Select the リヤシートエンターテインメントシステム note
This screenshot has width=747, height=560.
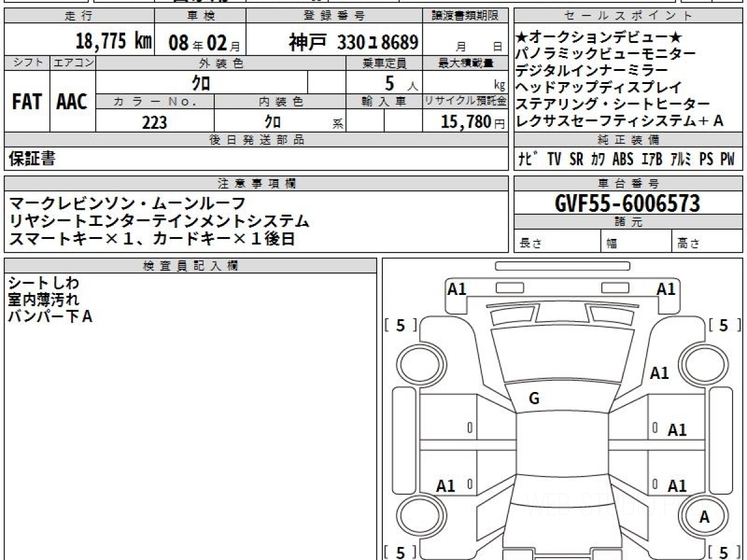[159, 221]
